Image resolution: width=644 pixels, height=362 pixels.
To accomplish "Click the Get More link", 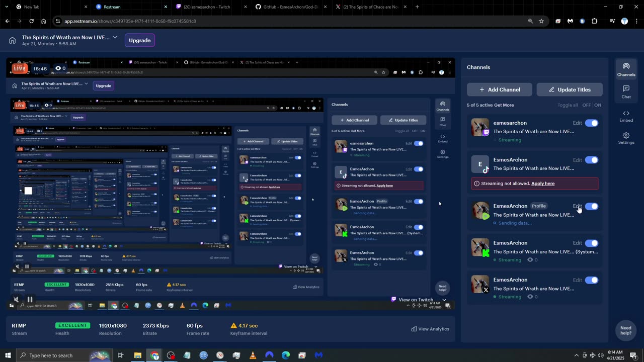I will (x=504, y=105).
